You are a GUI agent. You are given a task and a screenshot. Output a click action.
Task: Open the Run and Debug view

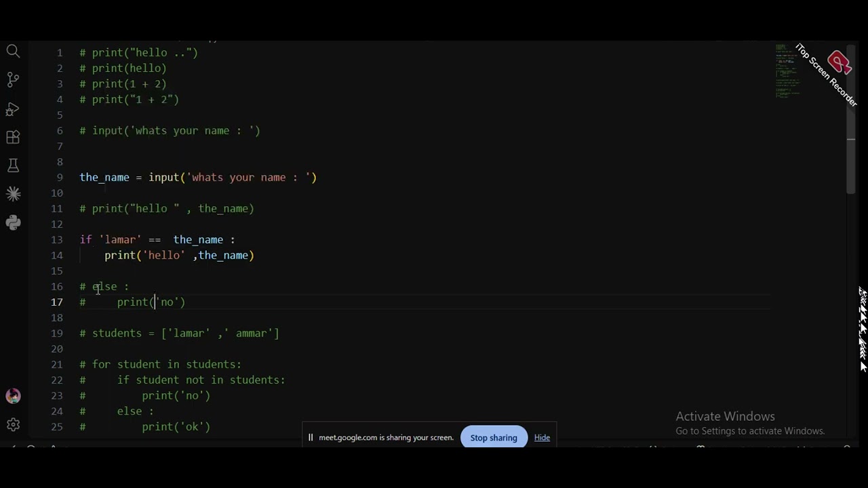(13, 108)
